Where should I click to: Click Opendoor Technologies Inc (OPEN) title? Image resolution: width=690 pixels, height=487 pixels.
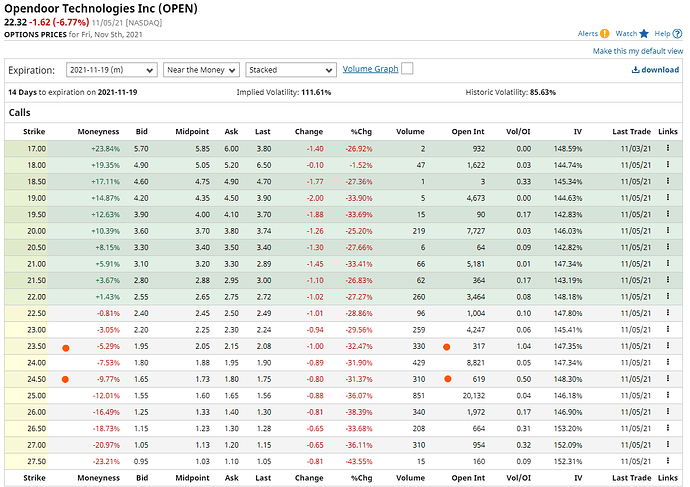point(101,8)
